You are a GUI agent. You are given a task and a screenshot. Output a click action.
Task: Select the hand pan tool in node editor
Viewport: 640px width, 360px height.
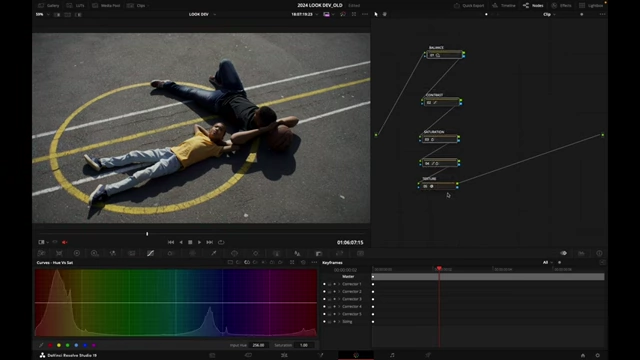click(384, 14)
